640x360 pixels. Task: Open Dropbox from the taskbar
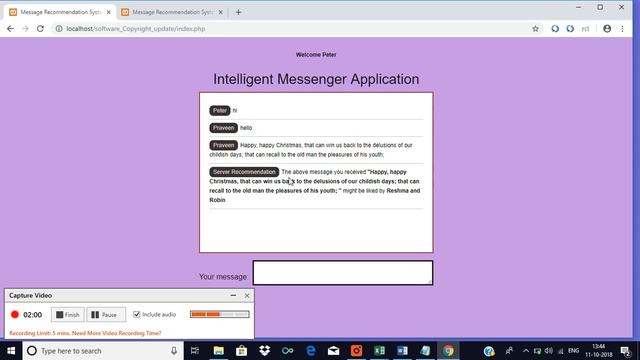(264, 351)
